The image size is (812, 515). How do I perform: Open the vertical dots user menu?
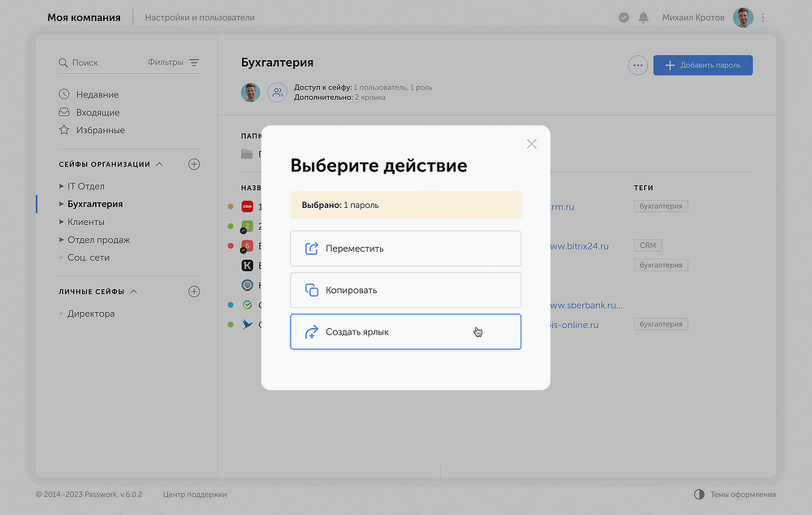click(762, 17)
